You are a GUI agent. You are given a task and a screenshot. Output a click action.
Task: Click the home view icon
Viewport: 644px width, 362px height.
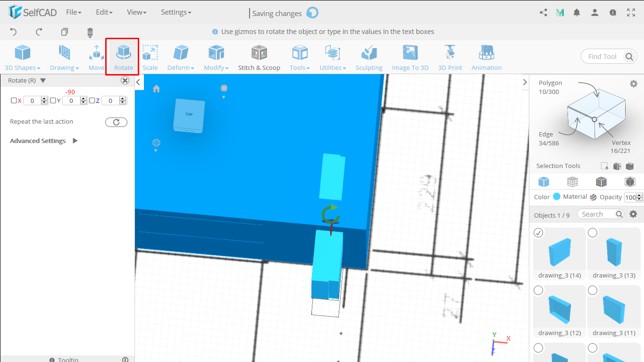click(x=157, y=89)
